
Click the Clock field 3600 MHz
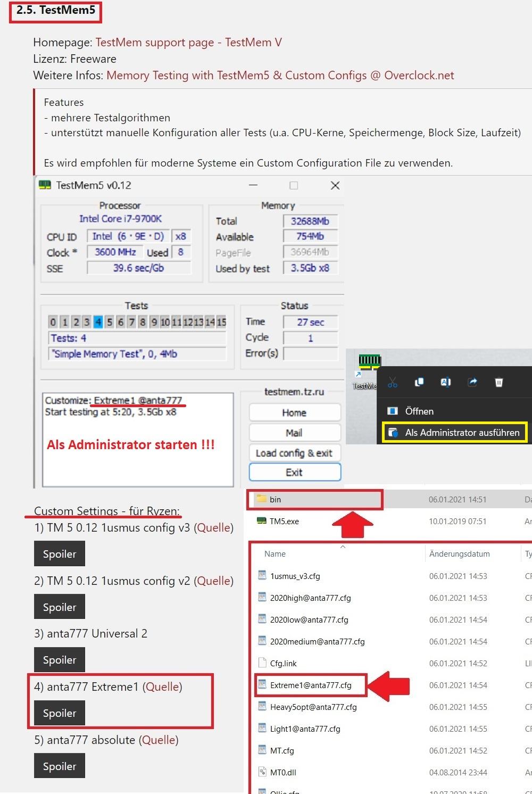[x=115, y=252]
